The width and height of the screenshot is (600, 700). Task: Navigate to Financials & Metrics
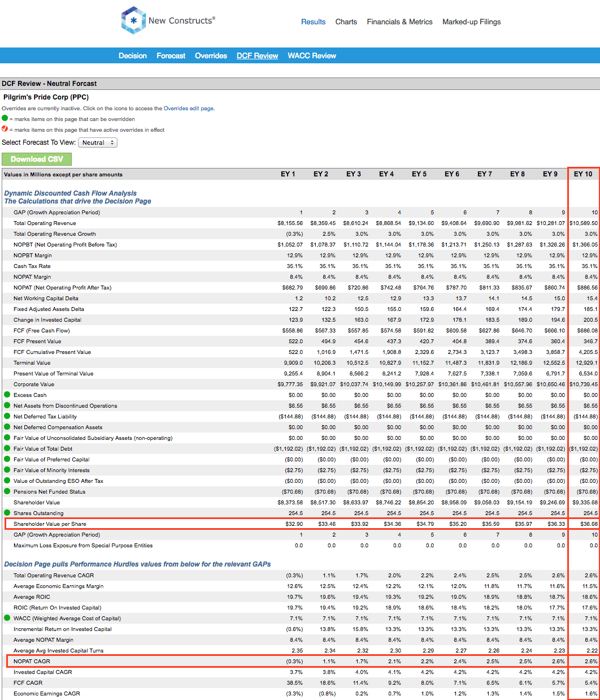pos(400,22)
